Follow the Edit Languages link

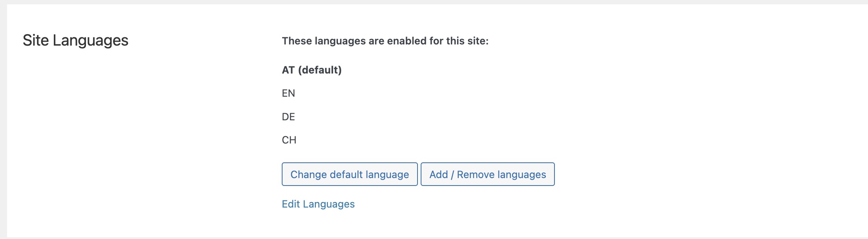318,204
